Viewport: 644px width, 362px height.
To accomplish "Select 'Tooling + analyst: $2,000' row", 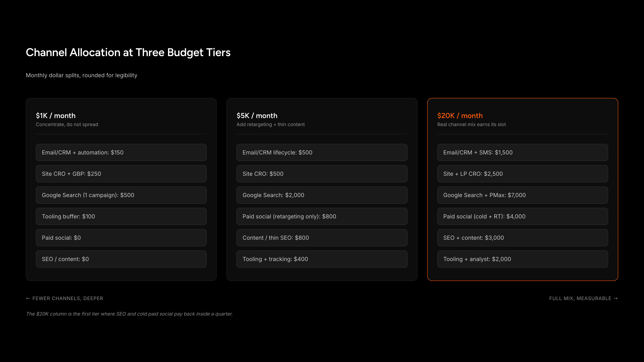I will tap(522, 259).
